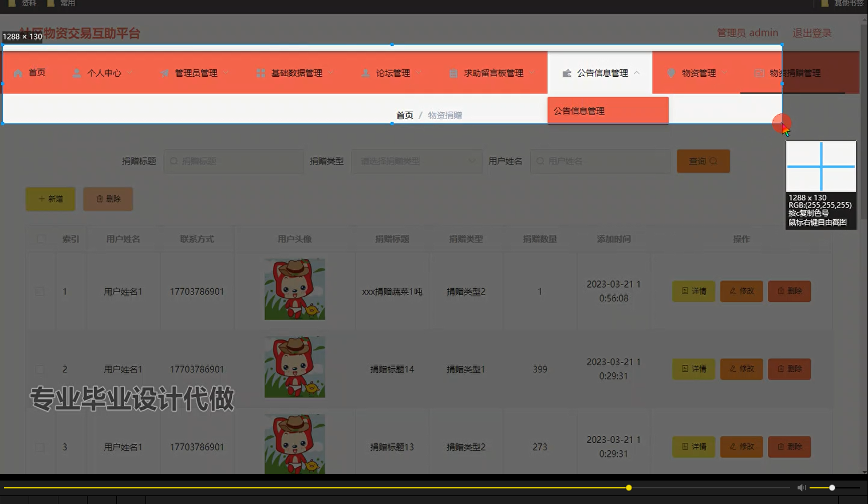The width and height of the screenshot is (868, 504).
Task: Expand the 管理员管理 menu chevron
Action: click(x=226, y=73)
